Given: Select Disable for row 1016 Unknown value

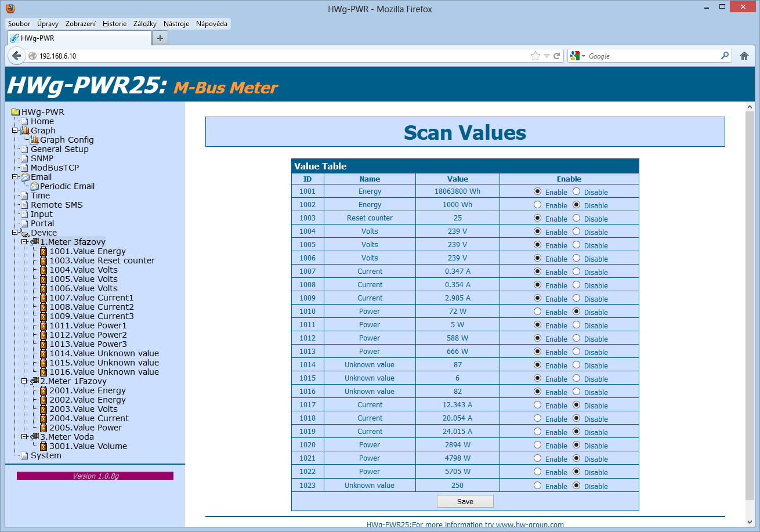Looking at the screenshot, I should tap(576, 391).
